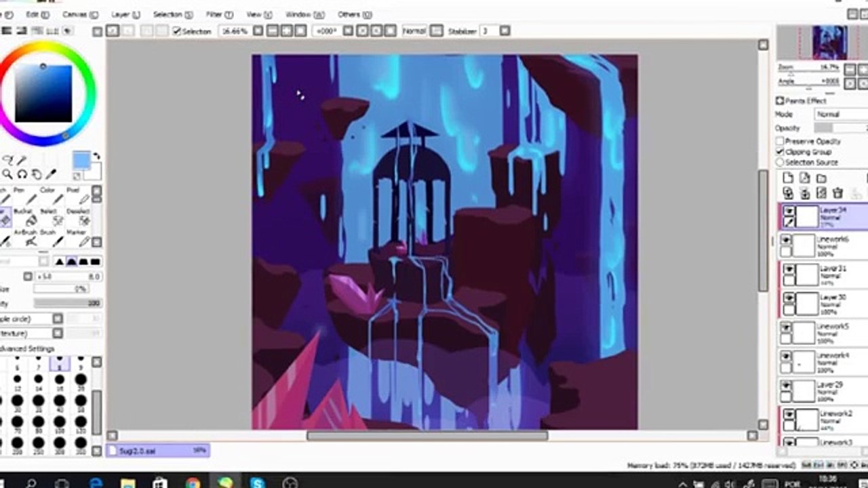Select the magic wand tool

21,160
